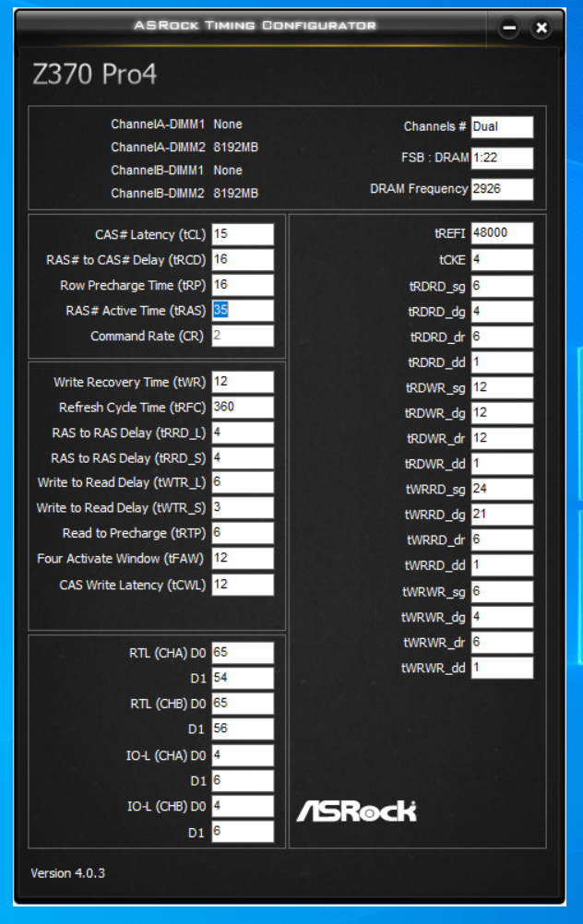Select the DRAM Frequency field
Viewport: 583px width, 924px height.
coord(502,189)
